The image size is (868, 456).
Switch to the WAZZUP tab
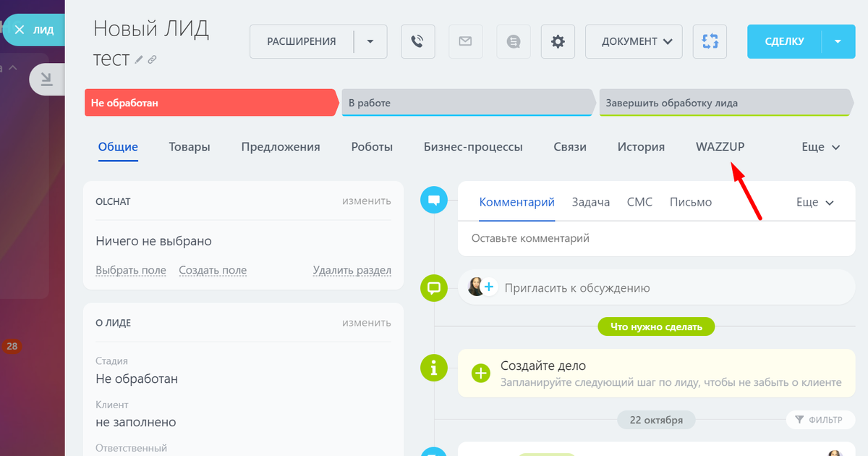(720, 146)
